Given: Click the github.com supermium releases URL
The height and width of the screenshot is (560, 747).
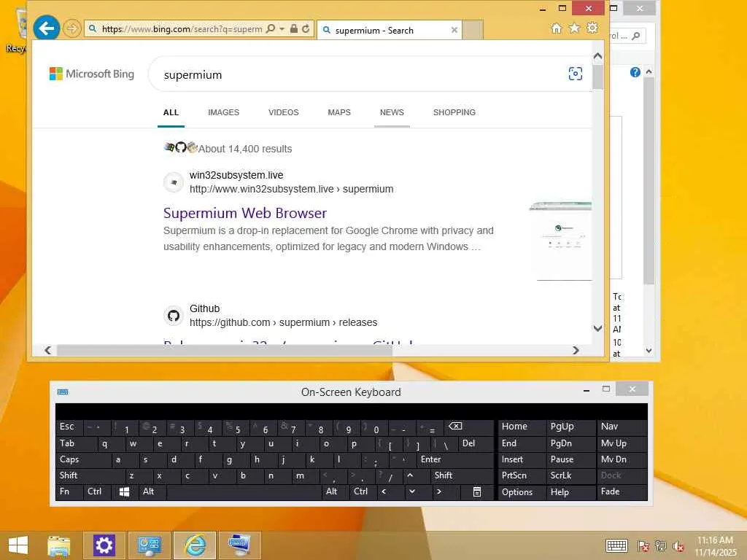Looking at the screenshot, I should click(x=284, y=322).
